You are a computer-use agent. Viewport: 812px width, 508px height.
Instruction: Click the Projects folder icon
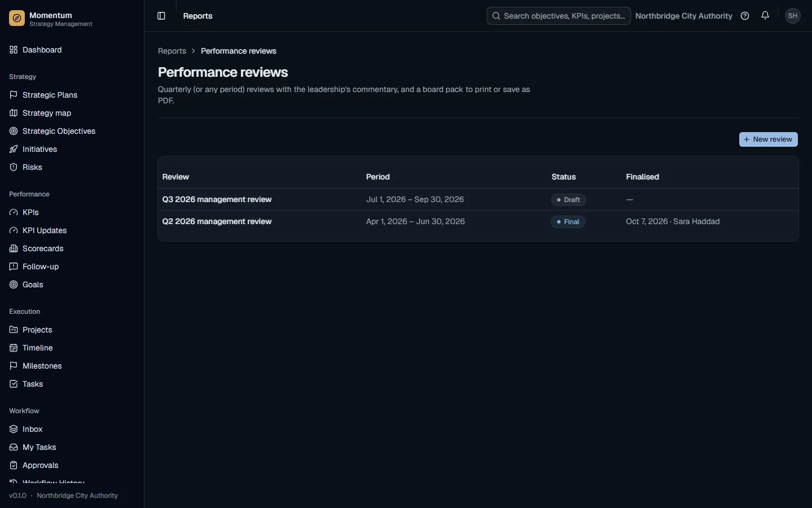(14, 330)
